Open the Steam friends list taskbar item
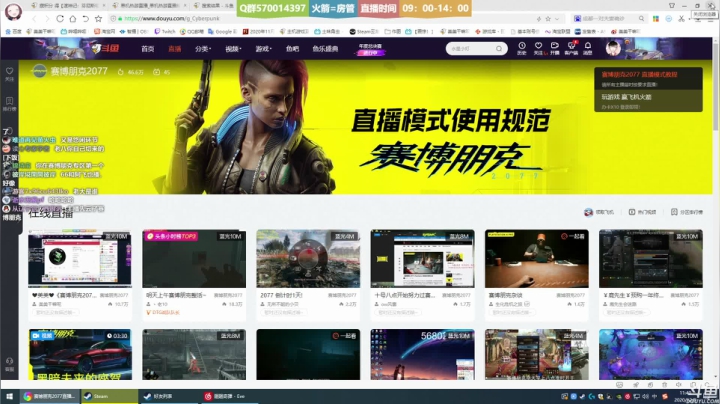720x404 pixels. (x=168, y=396)
